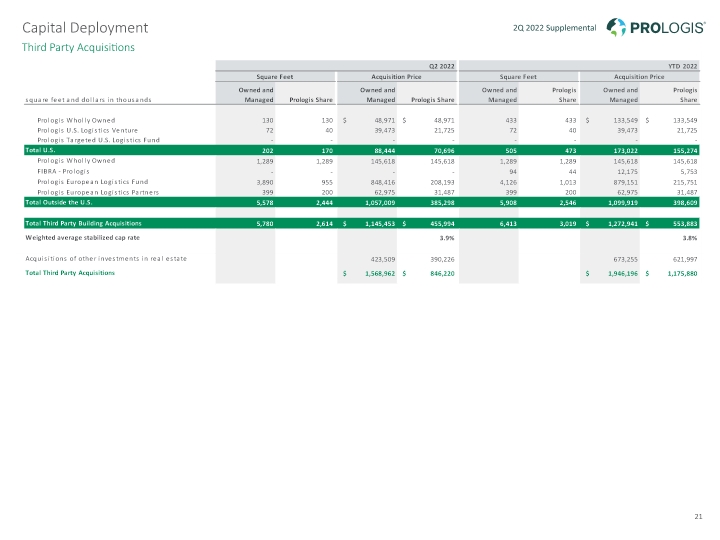720x540 pixels.
Task: Click the Total Outside U.S. value 385,298
Action: click(442, 202)
